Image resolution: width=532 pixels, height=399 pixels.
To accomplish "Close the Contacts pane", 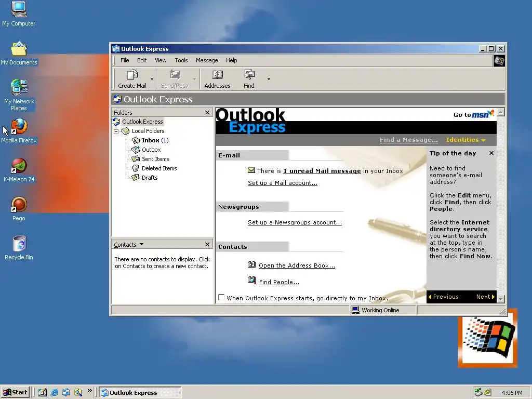I will click(207, 245).
